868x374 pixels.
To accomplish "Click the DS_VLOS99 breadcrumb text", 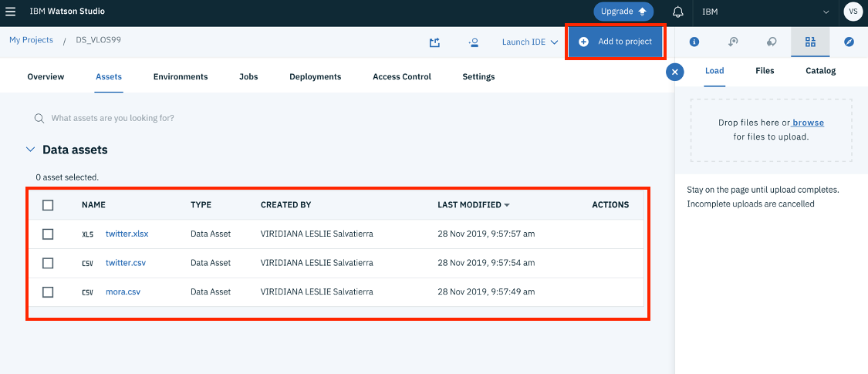I will point(99,40).
